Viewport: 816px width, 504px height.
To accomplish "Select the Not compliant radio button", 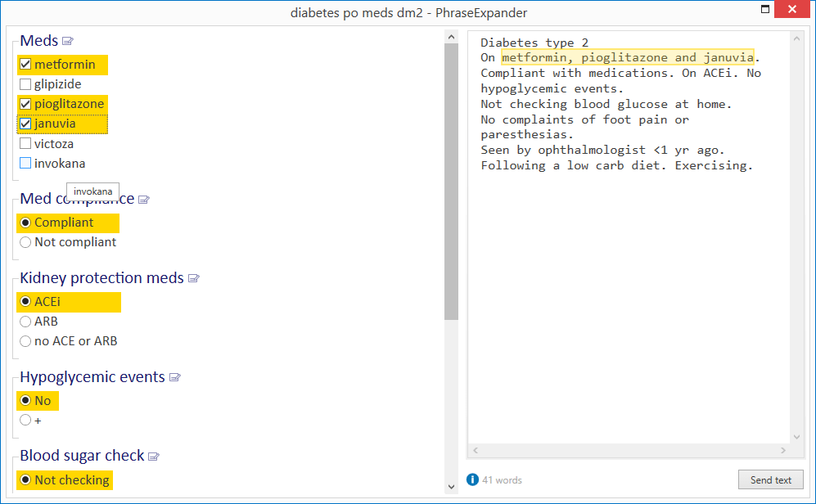I will (25, 242).
